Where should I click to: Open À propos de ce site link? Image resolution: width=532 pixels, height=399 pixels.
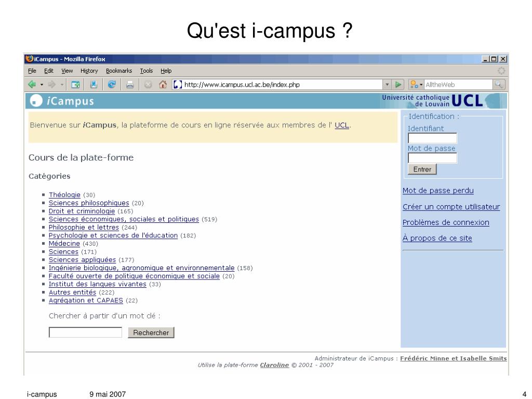[437, 238]
